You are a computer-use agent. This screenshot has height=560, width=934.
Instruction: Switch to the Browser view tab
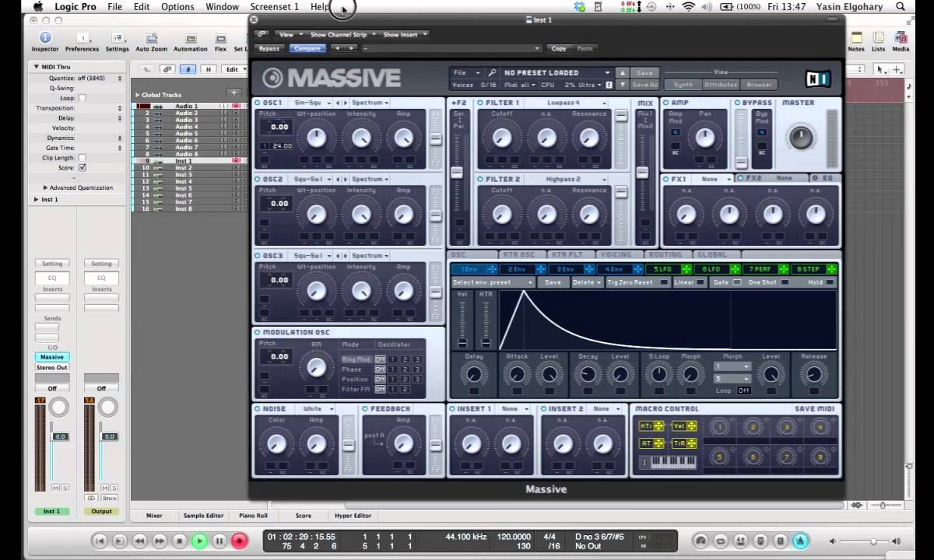pos(758,85)
